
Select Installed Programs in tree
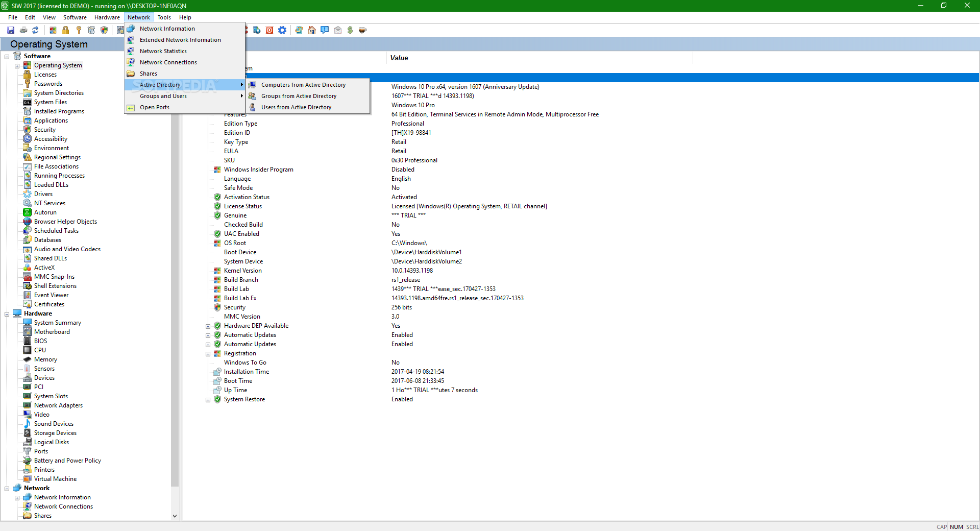coord(59,111)
